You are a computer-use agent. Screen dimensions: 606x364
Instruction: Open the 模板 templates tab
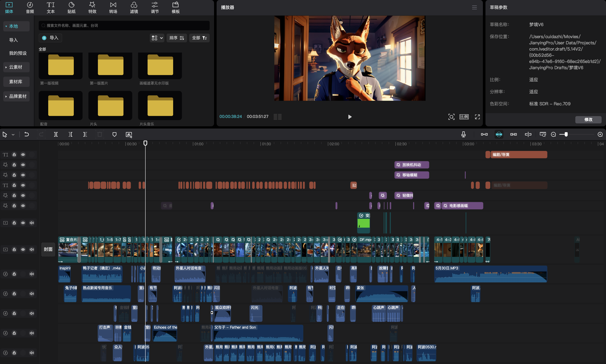[176, 8]
